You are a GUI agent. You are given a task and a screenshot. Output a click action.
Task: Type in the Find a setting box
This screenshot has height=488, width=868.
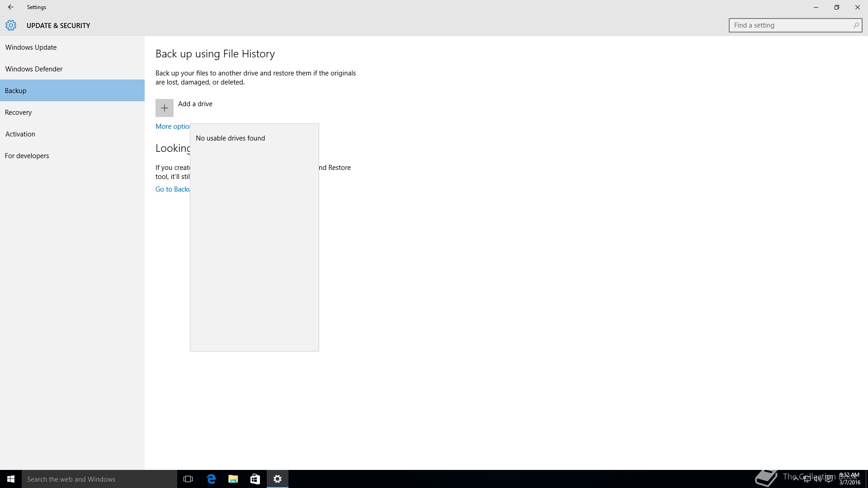coord(789,25)
